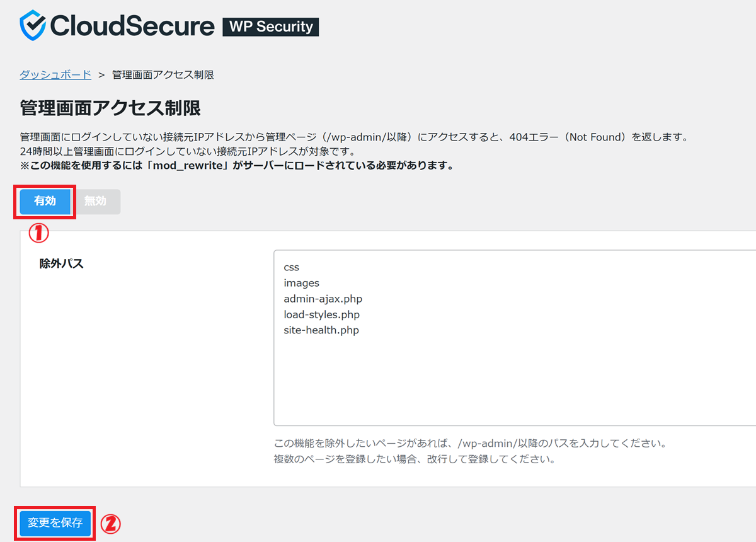This screenshot has width=756, height=542.
Task: Click the 管理画面アクセス制限 breadcrumb item
Action: pyautogui.click(x=163, y=74)
